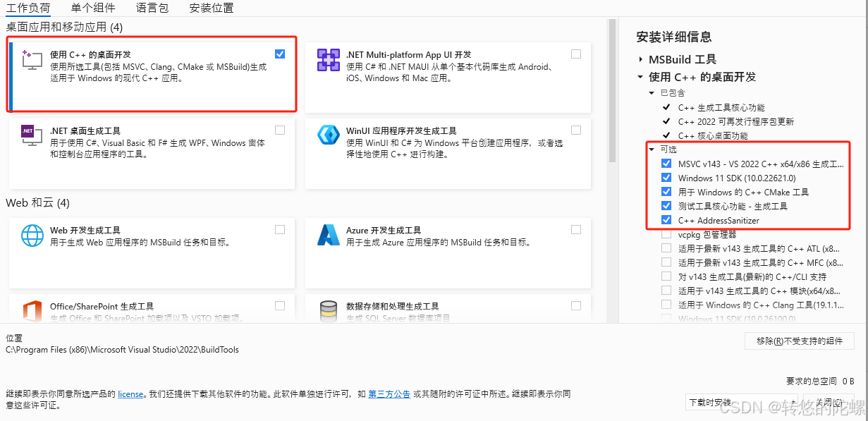Open the 第三方公告 link
Viewport: 868px width, 421px height.
pos(389,394)
